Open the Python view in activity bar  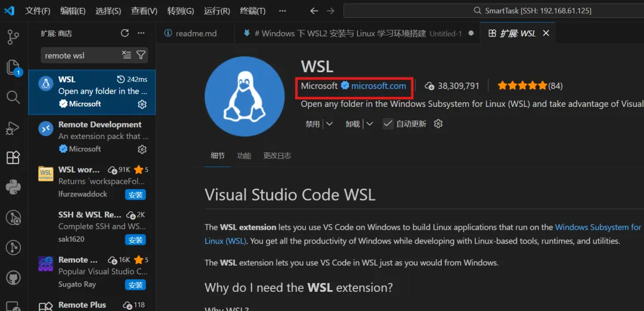(14, 187)
